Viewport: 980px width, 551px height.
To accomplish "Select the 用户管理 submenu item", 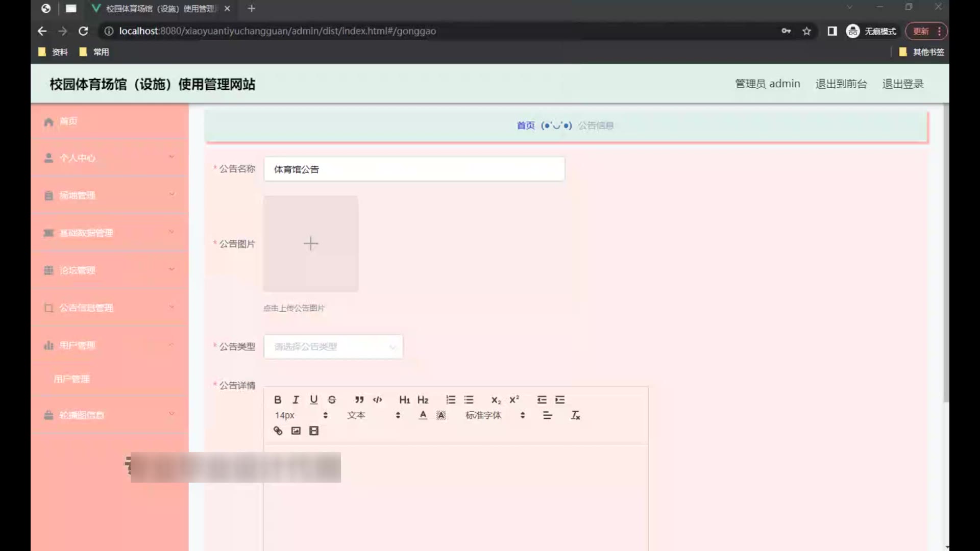I will pyautogui.click(x=71, y=379).
